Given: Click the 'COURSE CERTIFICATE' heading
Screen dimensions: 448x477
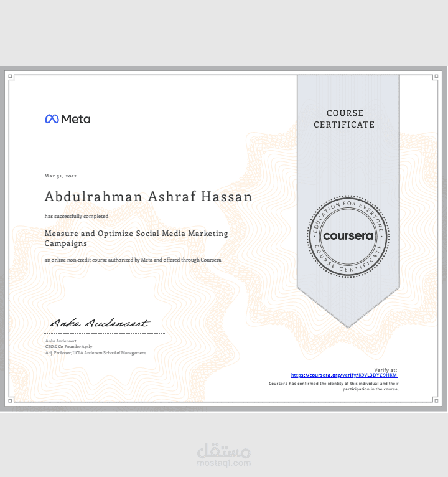Looking at the screenshot, I should coord(344,119).
